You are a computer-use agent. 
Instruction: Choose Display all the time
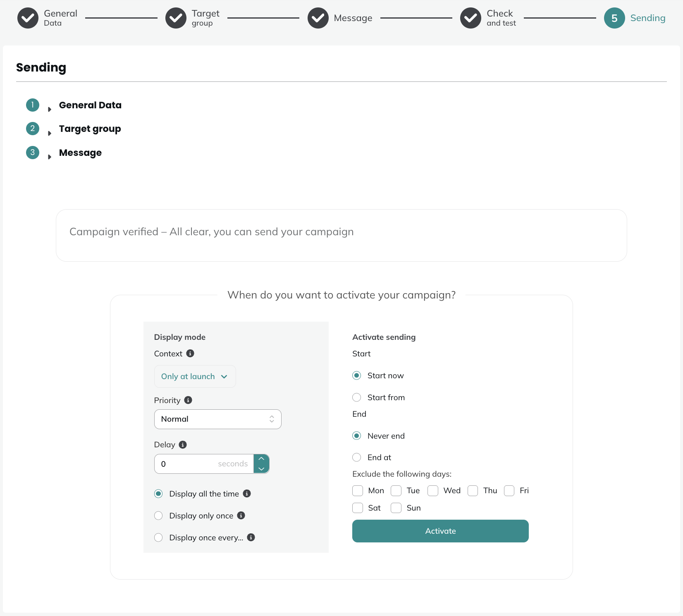point(158,494)
